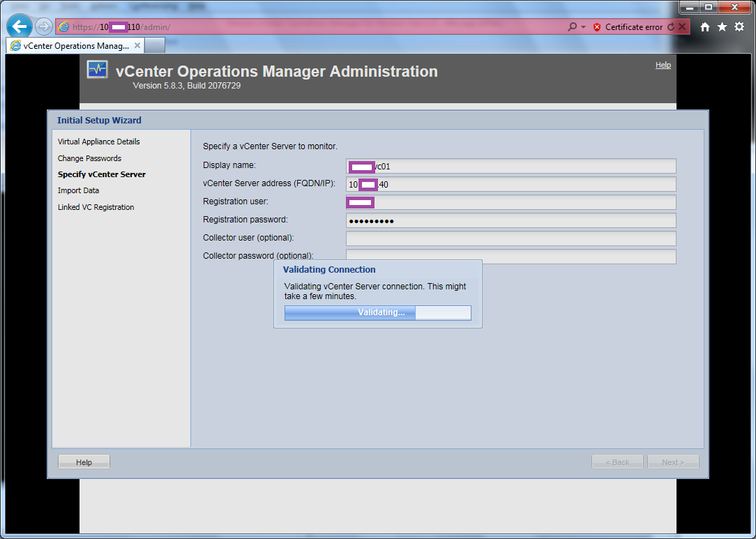Viewport: 756px width, 539px height.
Task: Open the browser Home icon
Action: (x=705, y=26)
